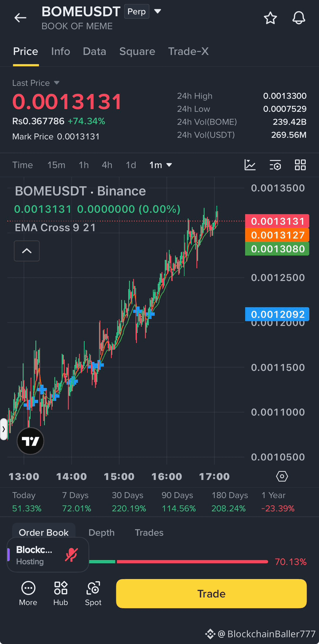Open the BOMEUSDT Perp pair dropdown arrow
319x644 pixels.
point(158,11)
